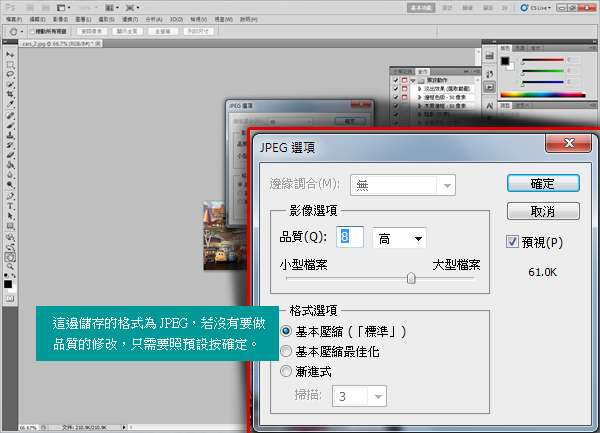Select the Rectangle shape tool

tap(10, 226)
